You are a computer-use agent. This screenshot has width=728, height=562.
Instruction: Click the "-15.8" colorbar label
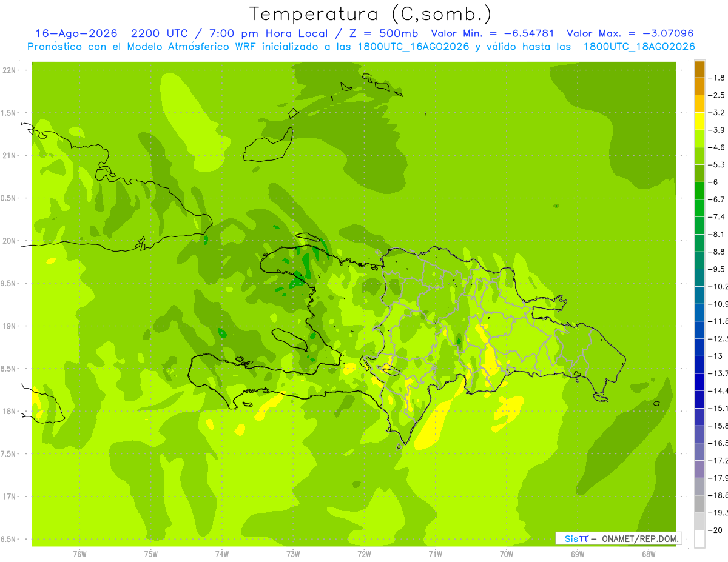tap(719, 426)
